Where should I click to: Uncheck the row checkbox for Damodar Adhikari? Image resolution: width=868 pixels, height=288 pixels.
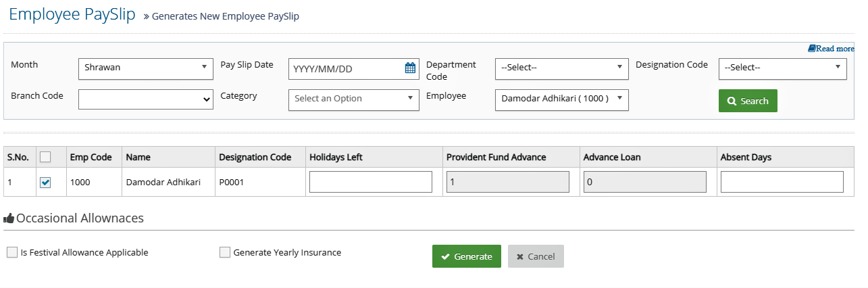tap(45, 183)
